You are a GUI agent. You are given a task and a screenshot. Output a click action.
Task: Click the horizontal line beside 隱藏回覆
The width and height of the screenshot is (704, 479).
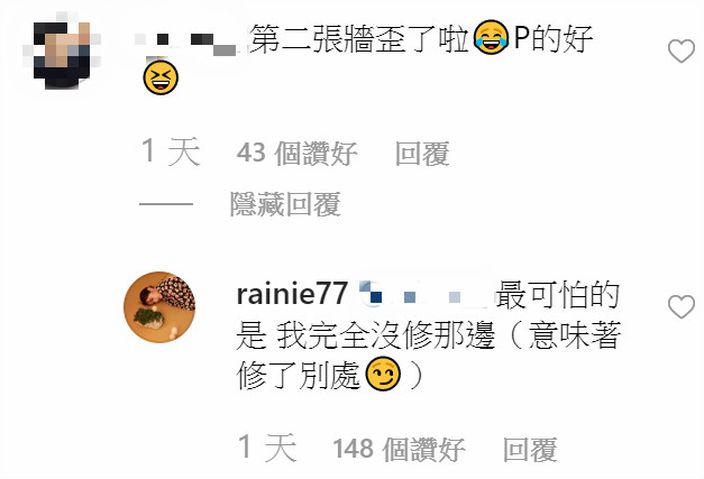(166, 204)
